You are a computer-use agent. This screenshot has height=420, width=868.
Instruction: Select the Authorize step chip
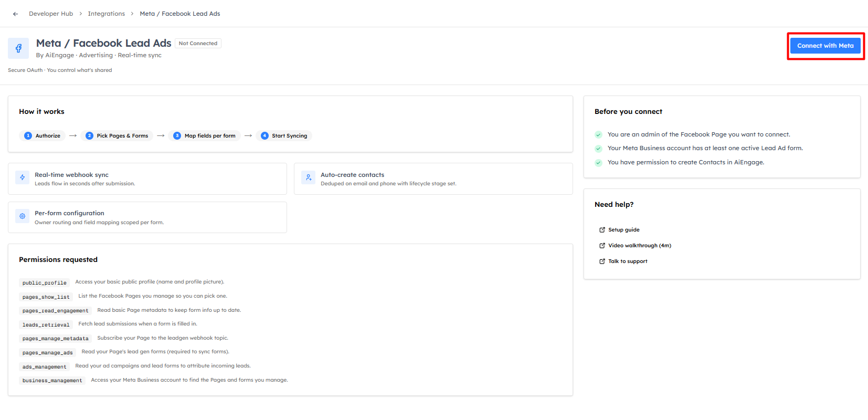tap(43, 135)
